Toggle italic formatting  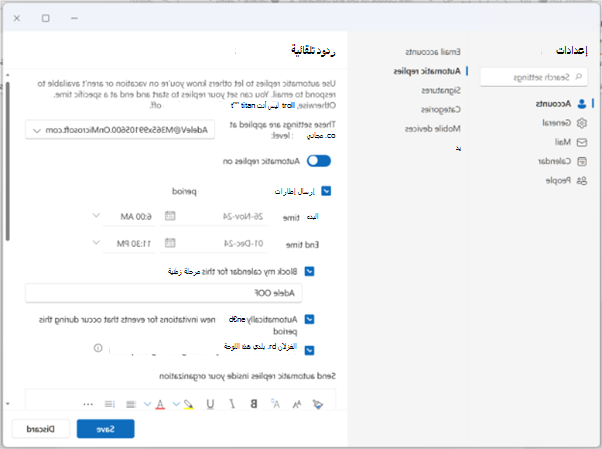coord(232,404)
